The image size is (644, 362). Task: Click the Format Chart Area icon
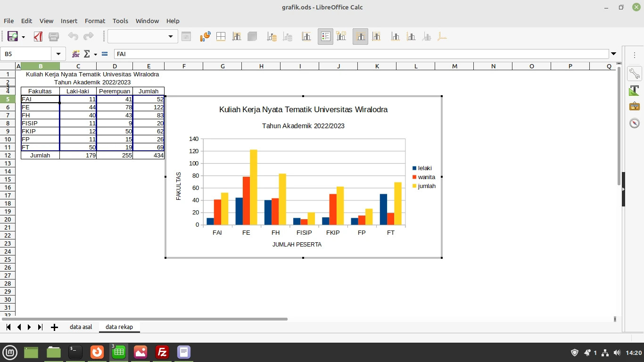[x=221, y=36]
